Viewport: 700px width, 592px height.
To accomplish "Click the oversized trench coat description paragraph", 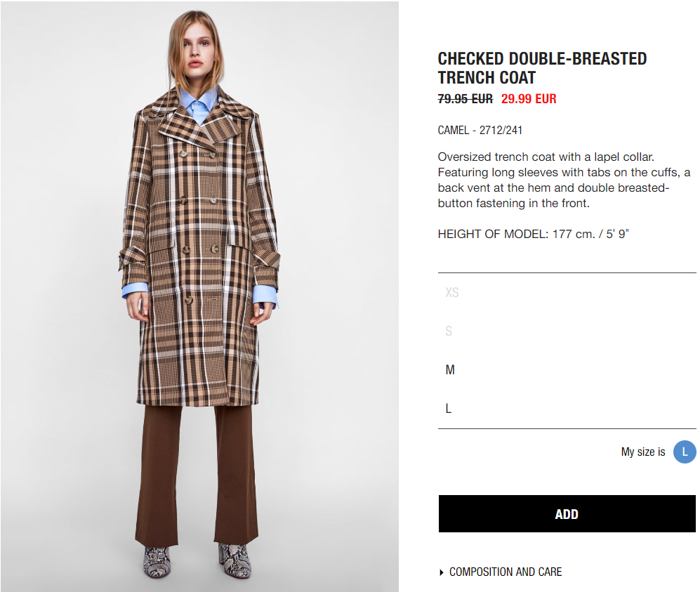I will point(564,180).
